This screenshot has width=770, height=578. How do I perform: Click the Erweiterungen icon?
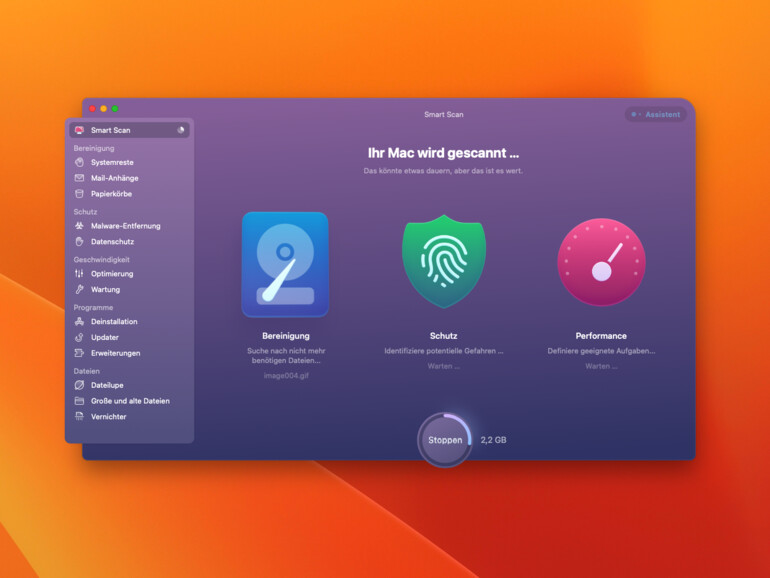80,353
